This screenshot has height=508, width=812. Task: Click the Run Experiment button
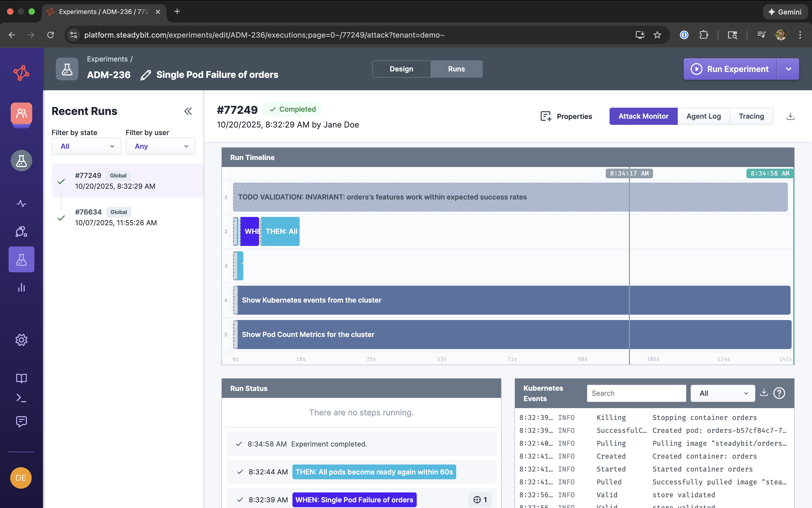[730, 69]
